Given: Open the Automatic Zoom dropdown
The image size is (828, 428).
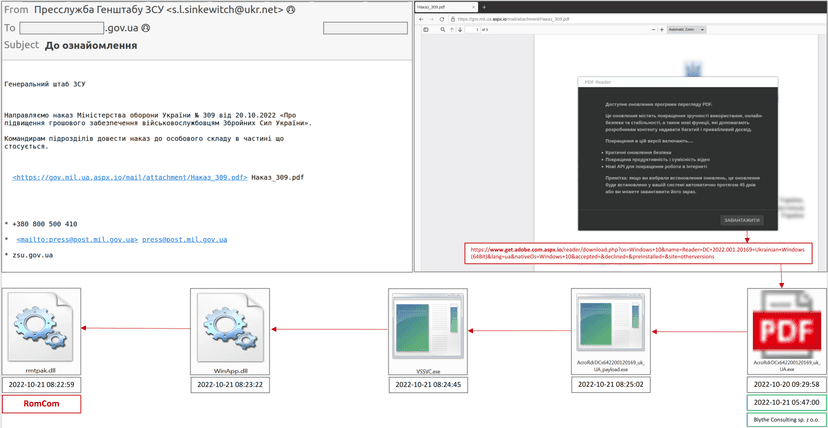Looking at the screenshot, I should (686, 30).
